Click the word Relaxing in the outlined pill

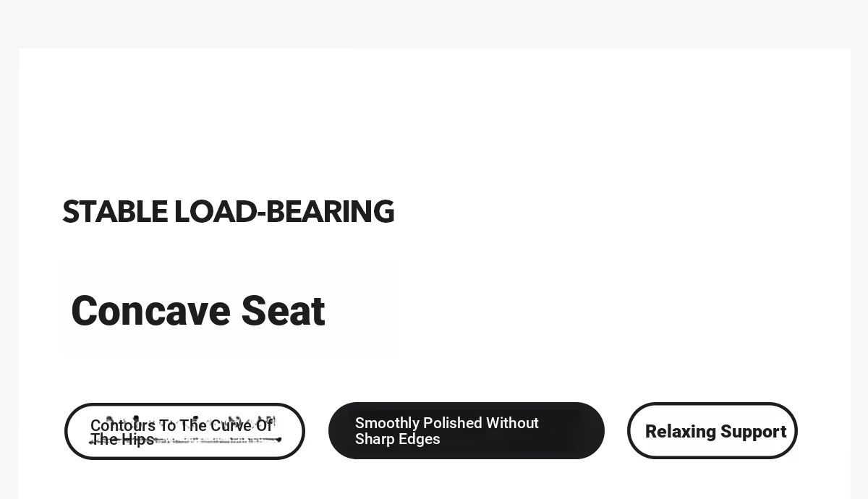pos(681,432)
